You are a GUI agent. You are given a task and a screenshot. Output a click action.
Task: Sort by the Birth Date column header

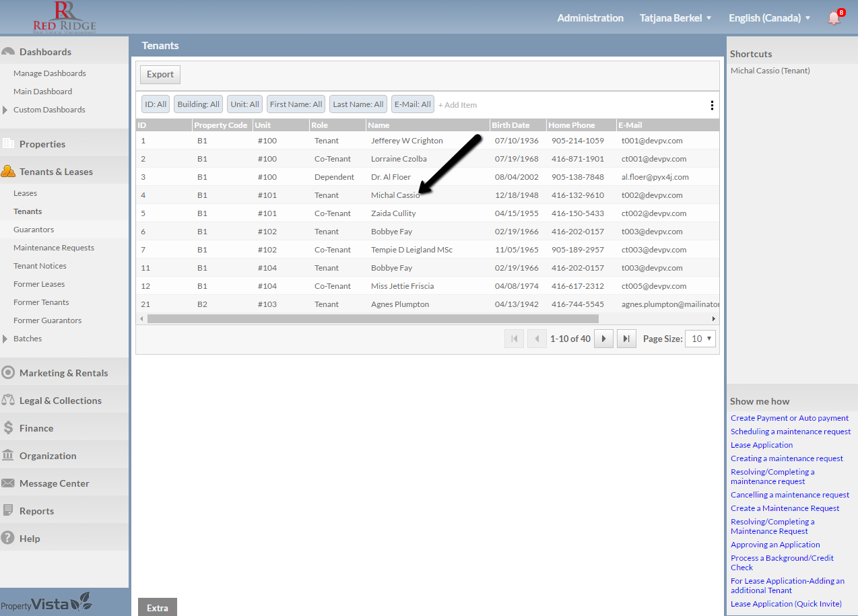(x=510, y=125)
